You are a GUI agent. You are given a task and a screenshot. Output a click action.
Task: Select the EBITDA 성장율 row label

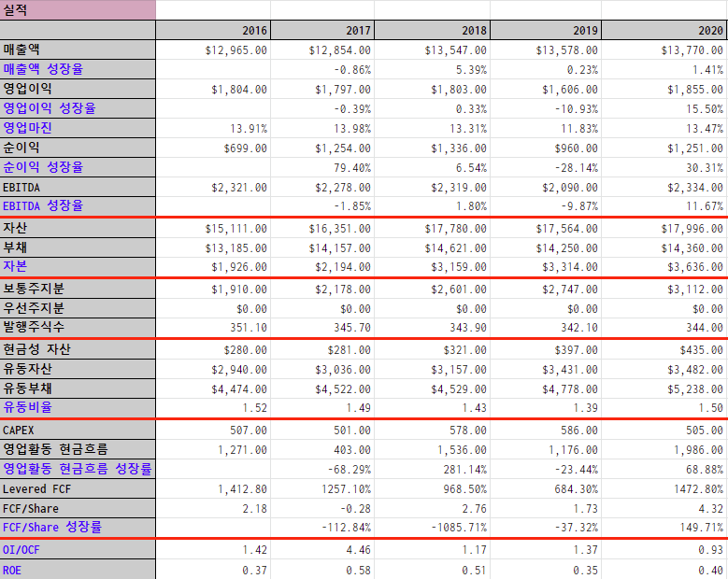(78, 206)
